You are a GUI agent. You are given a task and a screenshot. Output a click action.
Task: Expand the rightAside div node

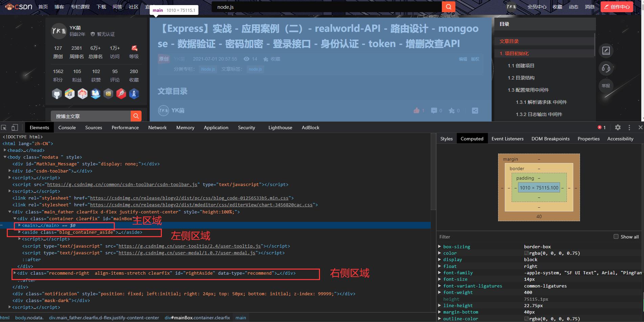tap(15, 273)
